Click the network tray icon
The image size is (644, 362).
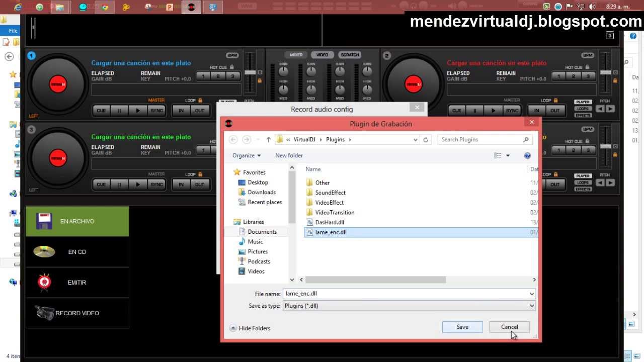(581, 7)
